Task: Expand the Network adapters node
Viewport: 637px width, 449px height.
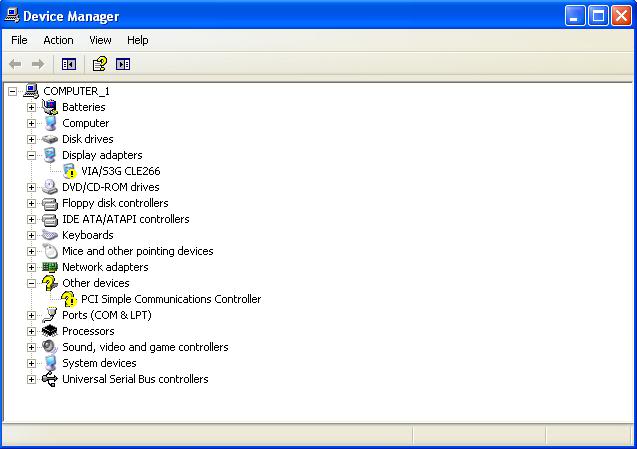Action: click(31, 267)
